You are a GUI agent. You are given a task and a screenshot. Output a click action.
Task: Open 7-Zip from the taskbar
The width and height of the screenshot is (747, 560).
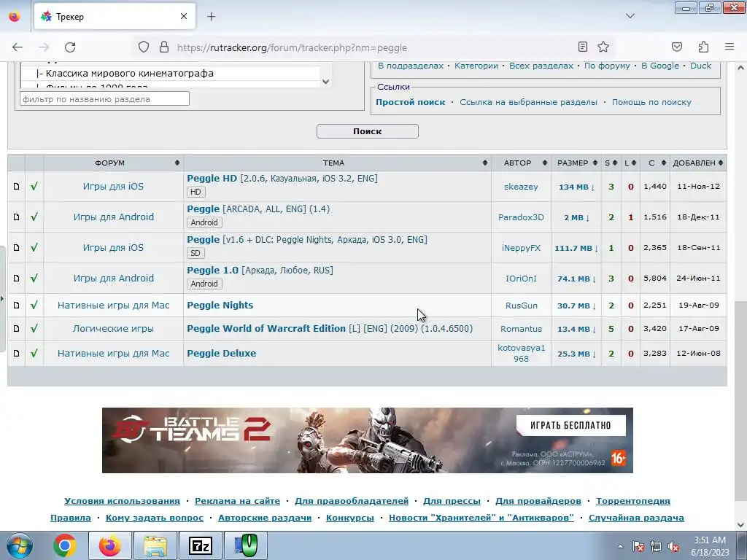click(200, 545)
